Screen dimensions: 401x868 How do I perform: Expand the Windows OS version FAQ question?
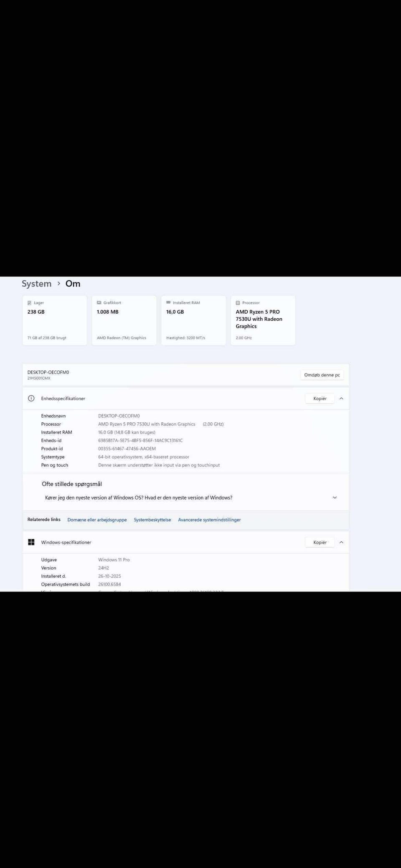(x=185, y=497)
